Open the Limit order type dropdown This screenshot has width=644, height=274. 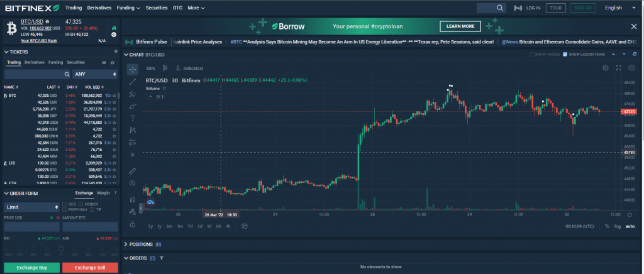pos(32,207)
